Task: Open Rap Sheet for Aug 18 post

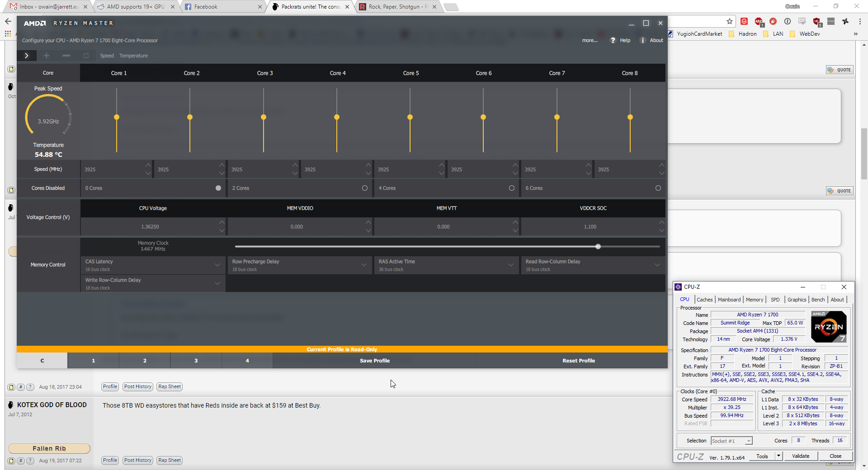Action: (x=170, y=386)
